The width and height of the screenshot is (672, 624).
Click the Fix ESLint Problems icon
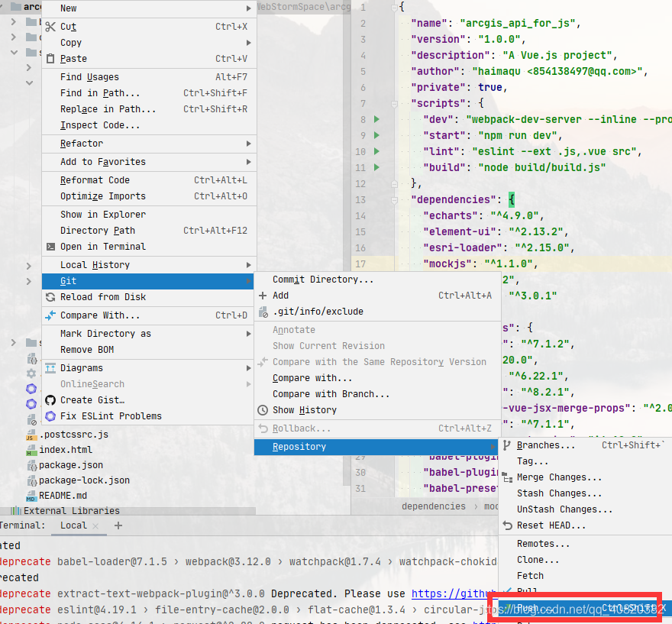click(50, 416)
